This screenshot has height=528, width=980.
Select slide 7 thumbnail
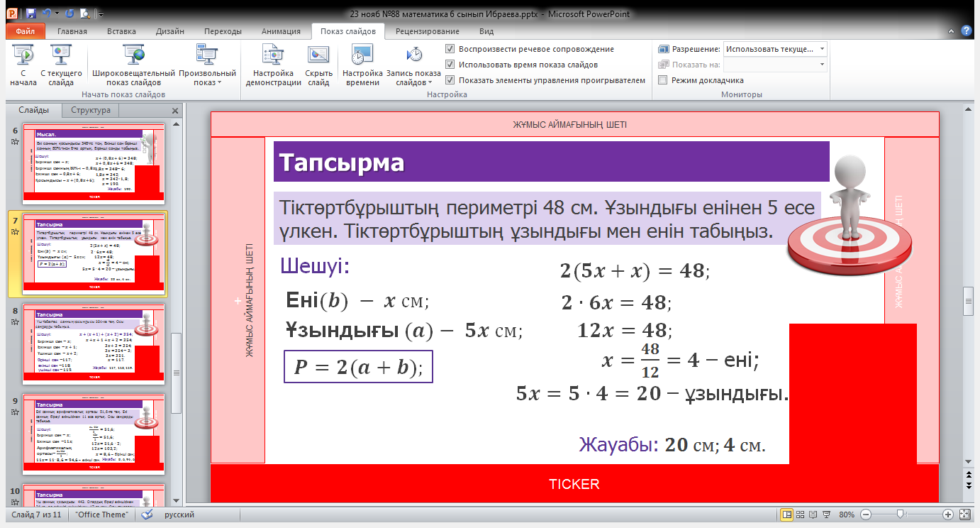click(94, 253)
